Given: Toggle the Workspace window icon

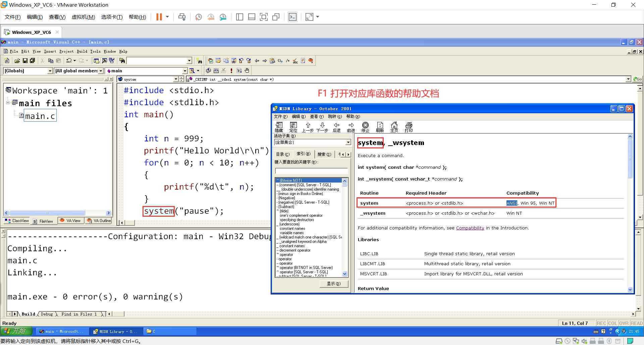Looking at the screenshot, I should 96,61.
